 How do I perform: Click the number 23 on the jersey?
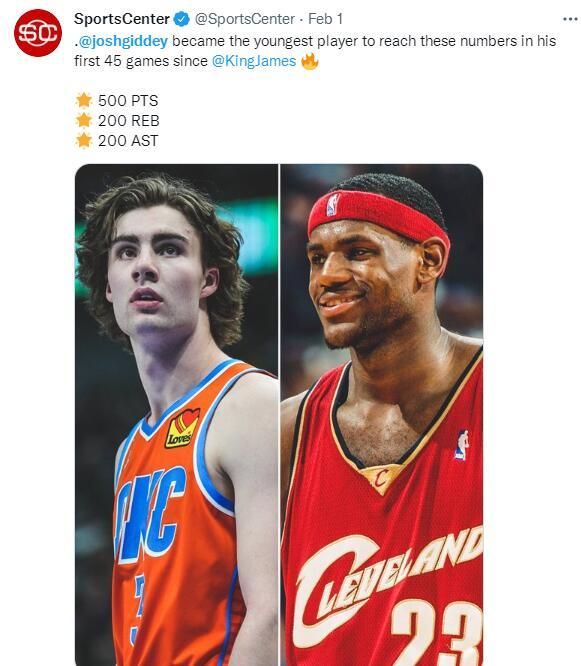[437, 633]
